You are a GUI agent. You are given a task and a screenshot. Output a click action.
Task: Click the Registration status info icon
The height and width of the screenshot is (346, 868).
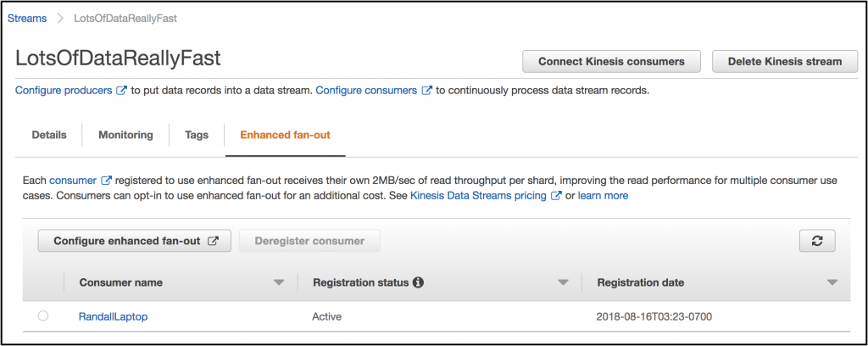click(x=418, y=282)
